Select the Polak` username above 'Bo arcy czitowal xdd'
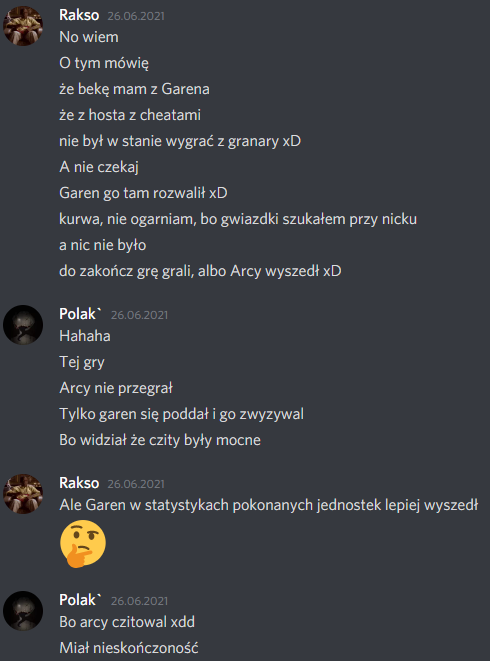The height and width of the screenshot is (661, 490). pos(81,600)
